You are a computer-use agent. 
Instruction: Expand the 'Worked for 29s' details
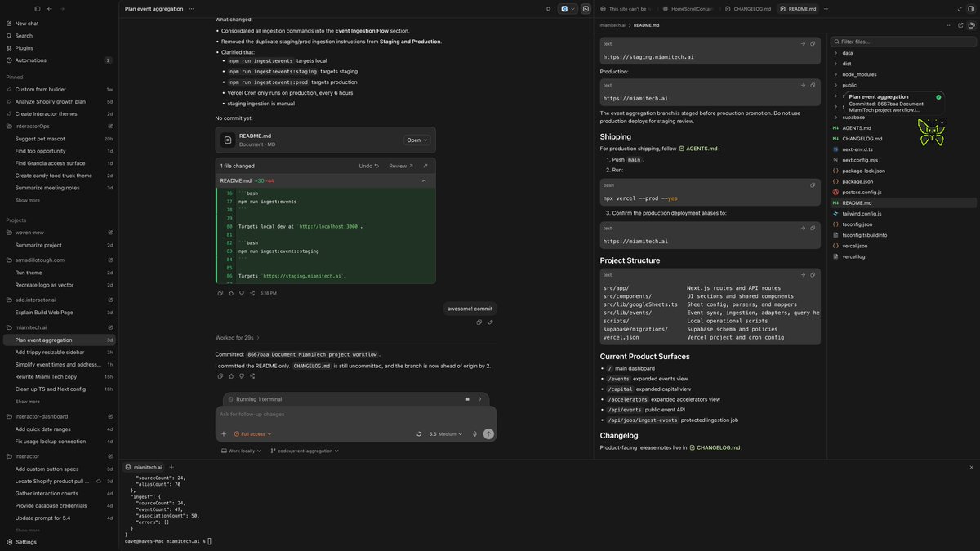coord(238,337)
